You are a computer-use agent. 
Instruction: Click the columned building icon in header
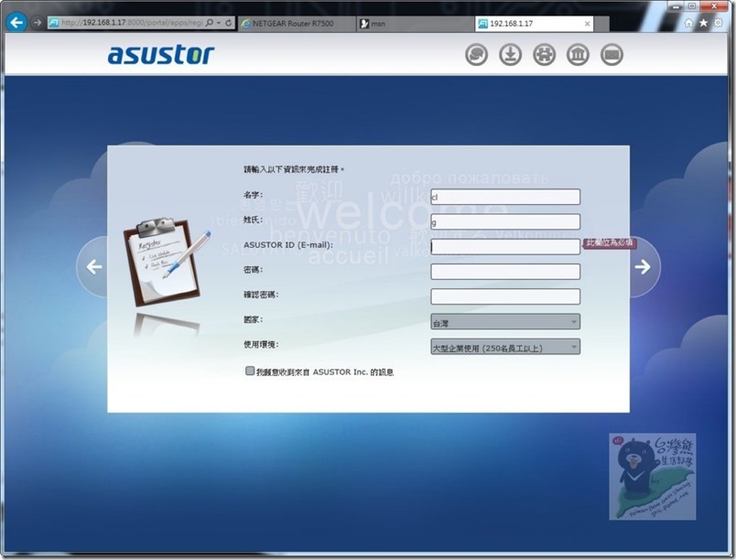[x=578, y=55]
